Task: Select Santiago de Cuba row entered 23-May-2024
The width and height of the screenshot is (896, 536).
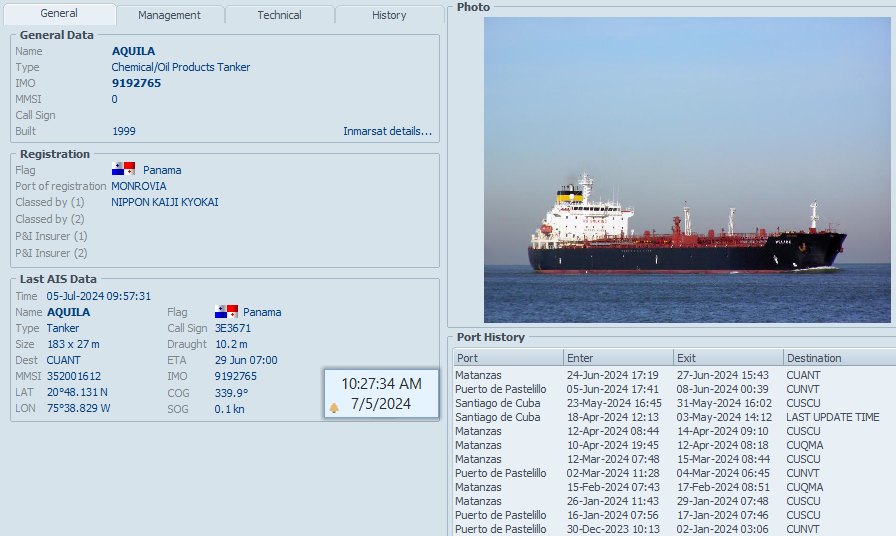Action: [x=674, y=403]
